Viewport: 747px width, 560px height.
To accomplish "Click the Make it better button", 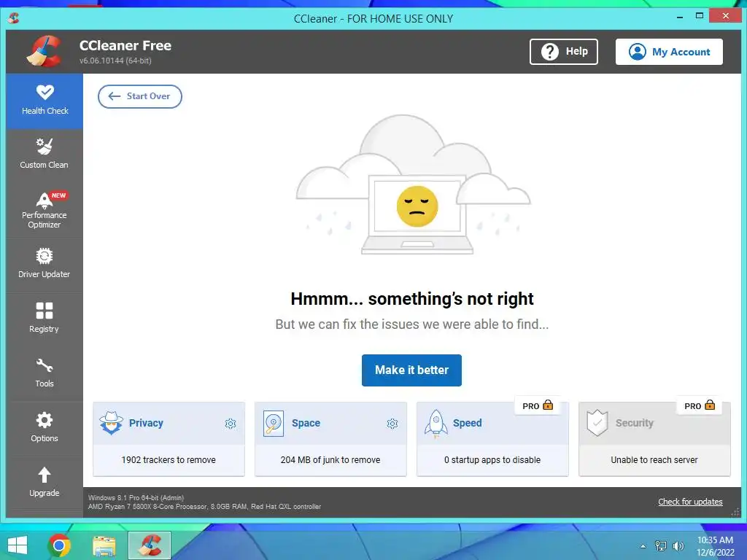I will click(x=411, y=370).
